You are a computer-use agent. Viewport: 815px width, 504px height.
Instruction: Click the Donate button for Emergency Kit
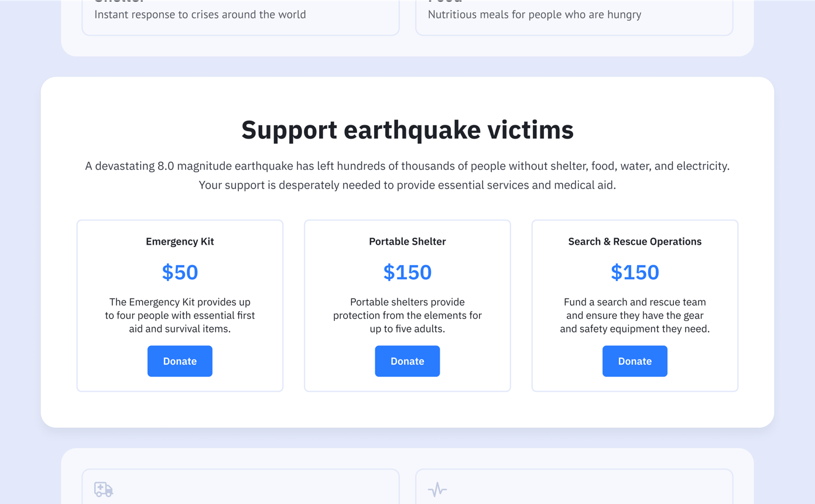pos(180,361)
